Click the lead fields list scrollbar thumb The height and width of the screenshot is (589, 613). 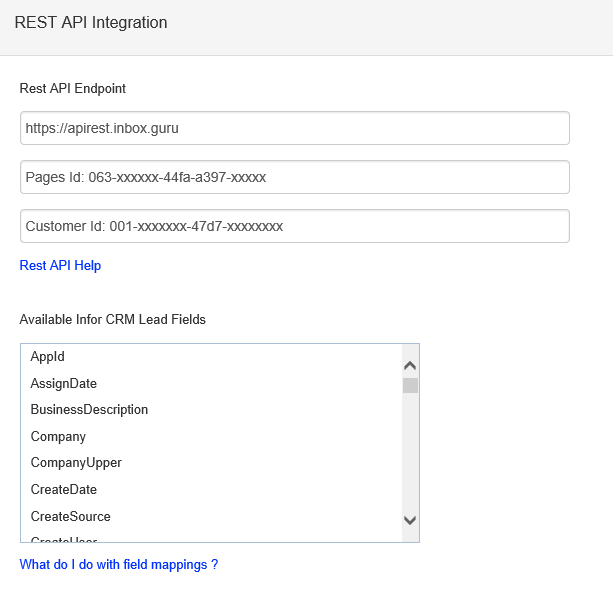(410, 385)
